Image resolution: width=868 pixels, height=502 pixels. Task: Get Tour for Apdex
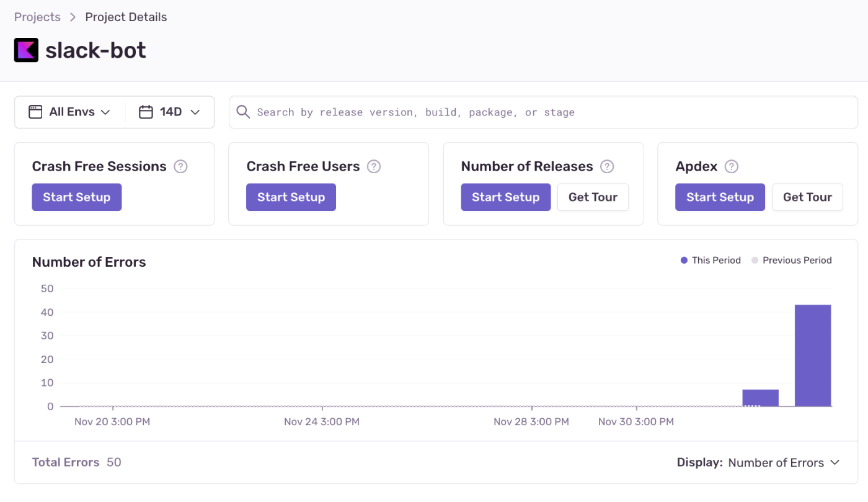807,197
